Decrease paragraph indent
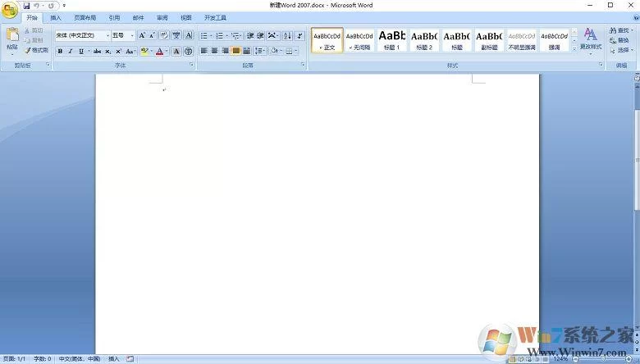Viewport: 640px width, 364px height. tap(250, 36)
